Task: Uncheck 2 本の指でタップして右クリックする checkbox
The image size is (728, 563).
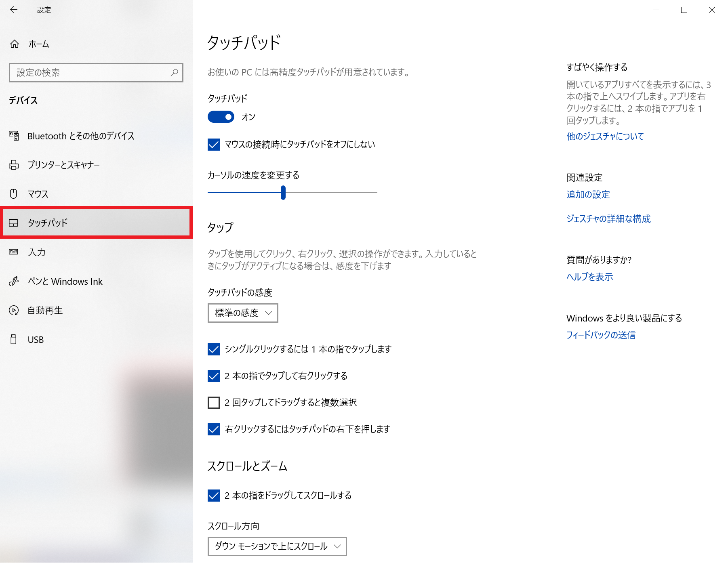Action: point(214,376)
